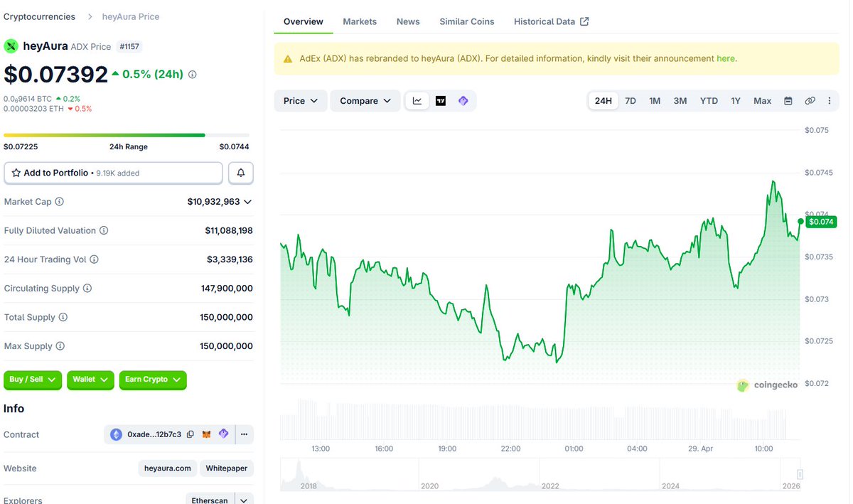Click the MetaMask fox icon
853x504 pixels.
pos(207,434)
